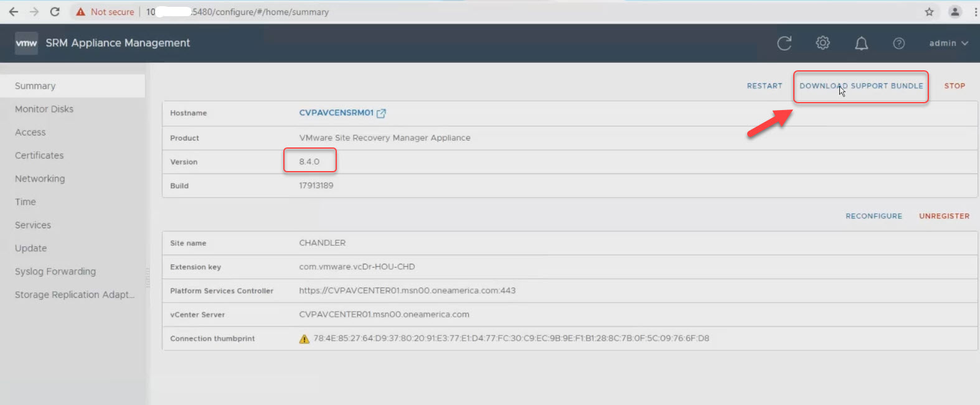Screen dimensions: 980x405
Task: Click the STOP button
Action: [x=954, y=86]
